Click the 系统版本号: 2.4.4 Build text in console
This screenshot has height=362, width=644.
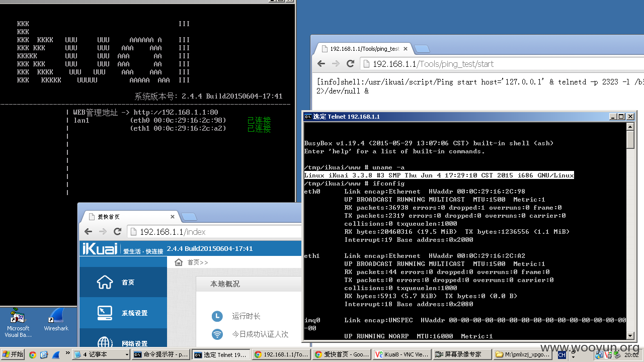click(x=208, y=96)
